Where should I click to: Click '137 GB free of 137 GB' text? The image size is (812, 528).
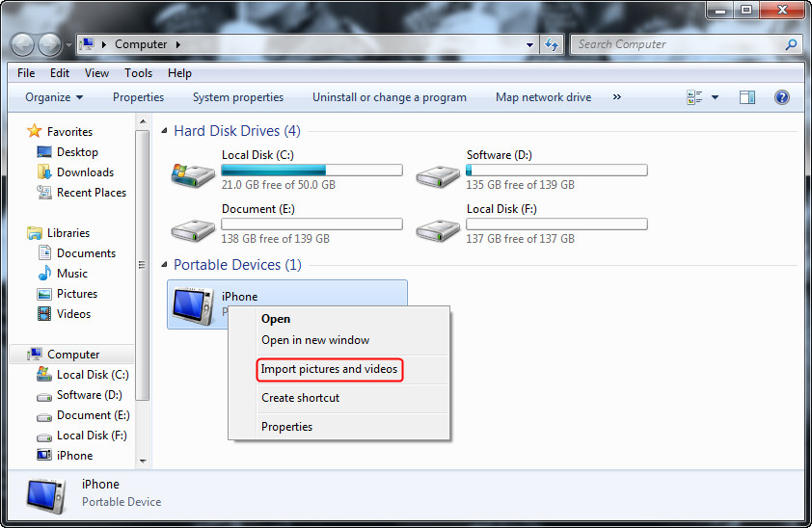(521, 239)
